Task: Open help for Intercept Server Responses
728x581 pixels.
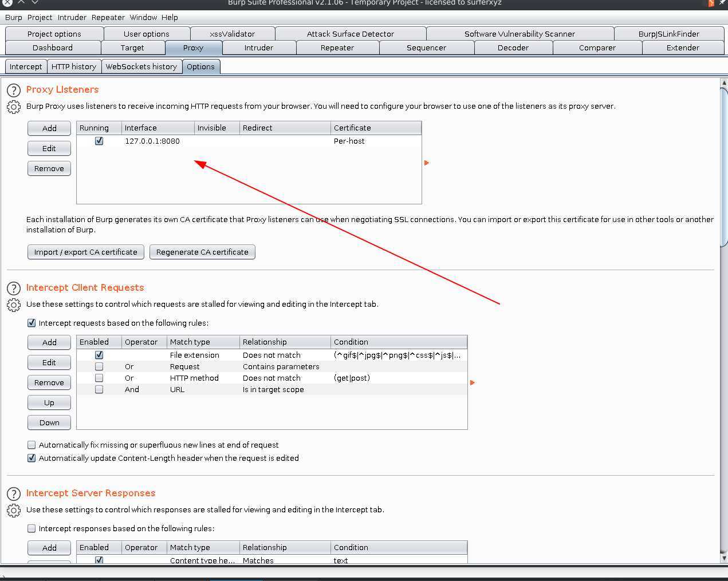Action: (x=14, y=493)
